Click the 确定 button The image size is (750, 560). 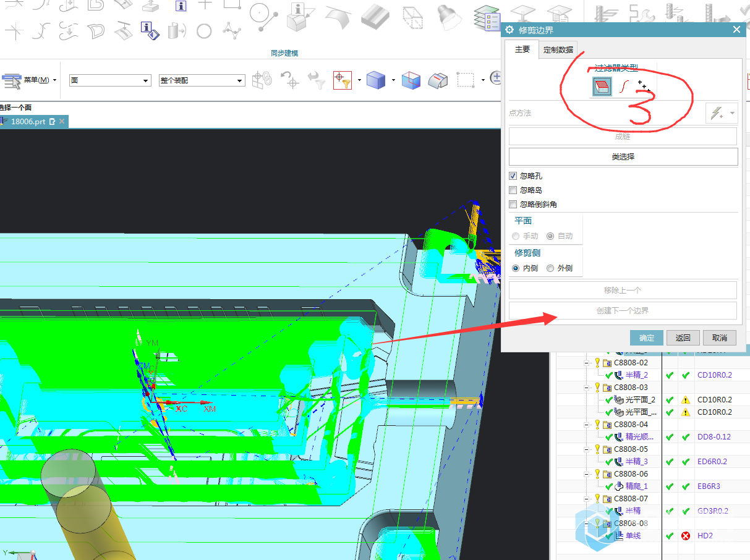[647, 338]
